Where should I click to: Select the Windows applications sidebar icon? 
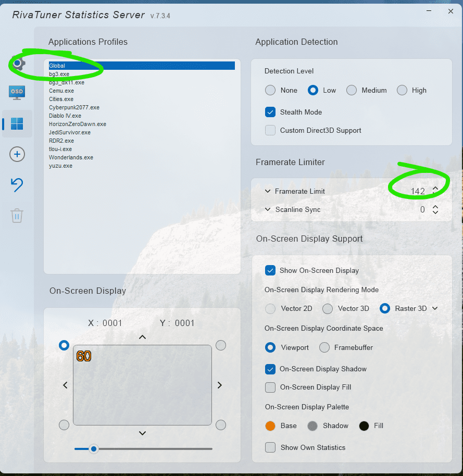(17, 123)
